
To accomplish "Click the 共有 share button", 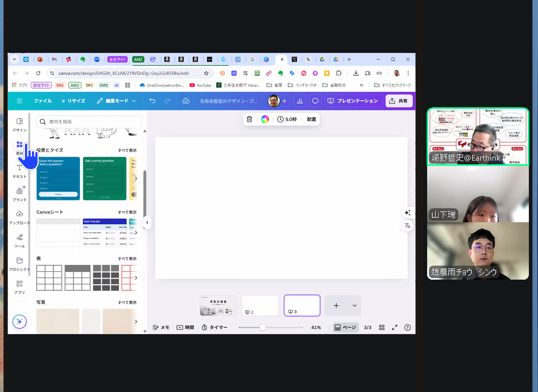I will coord(398,101).
